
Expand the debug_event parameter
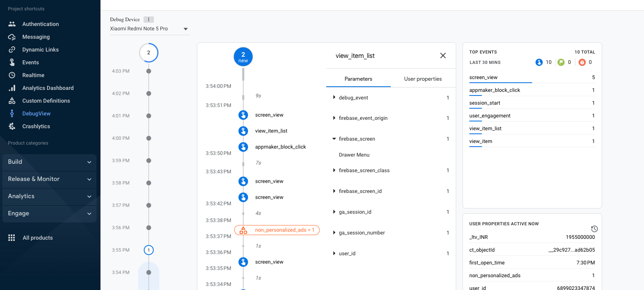[334, 97]
